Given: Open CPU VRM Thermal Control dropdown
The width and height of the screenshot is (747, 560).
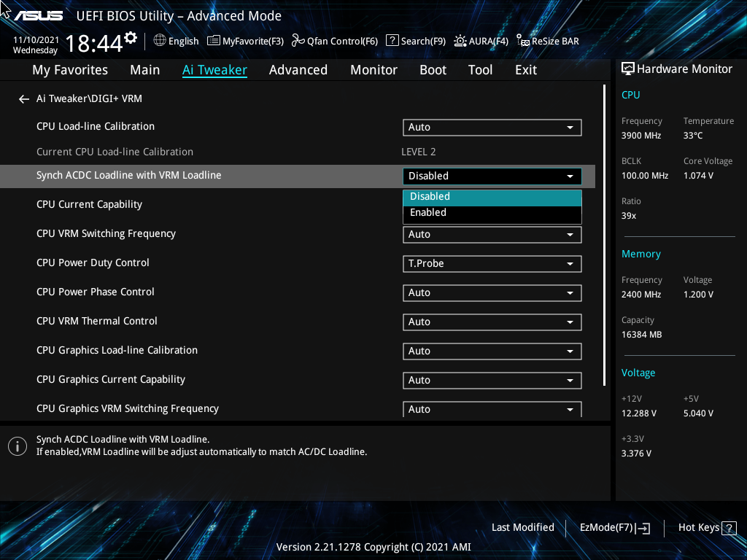Looking at the screenshot, I should (x=492, y=322).
